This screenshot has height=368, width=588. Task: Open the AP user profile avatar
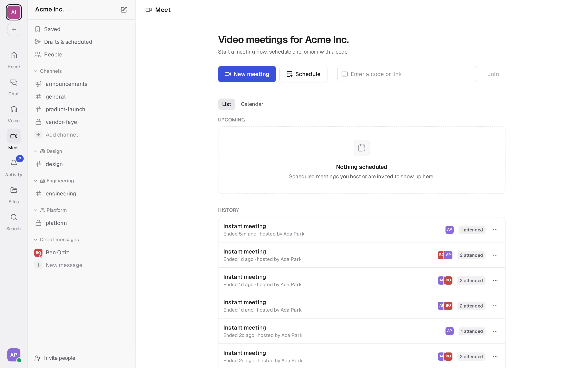14,355
